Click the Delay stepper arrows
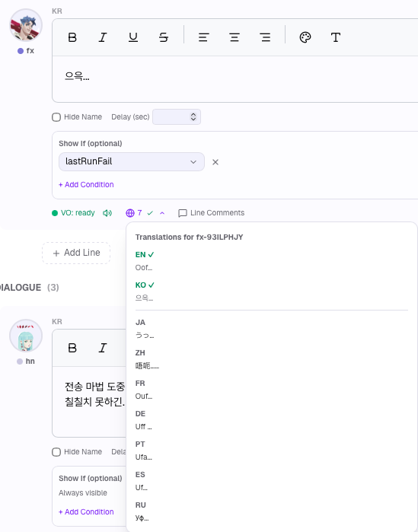 coord(193,116)
